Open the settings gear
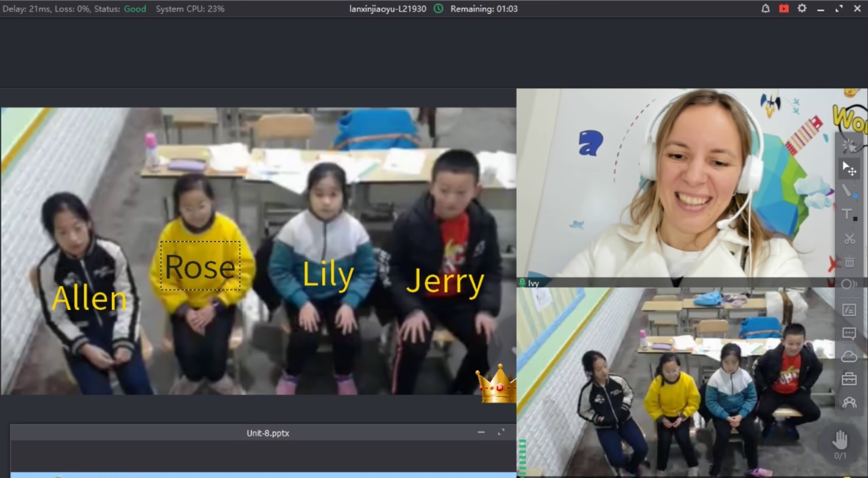Screen dimensions: 868x478 point(801,9)
